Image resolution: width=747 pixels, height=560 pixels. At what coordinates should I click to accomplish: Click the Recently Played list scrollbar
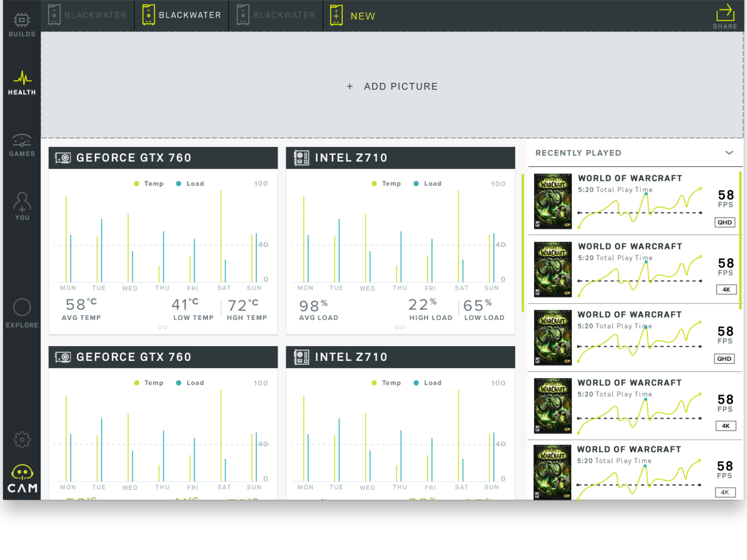coord(740,241)
